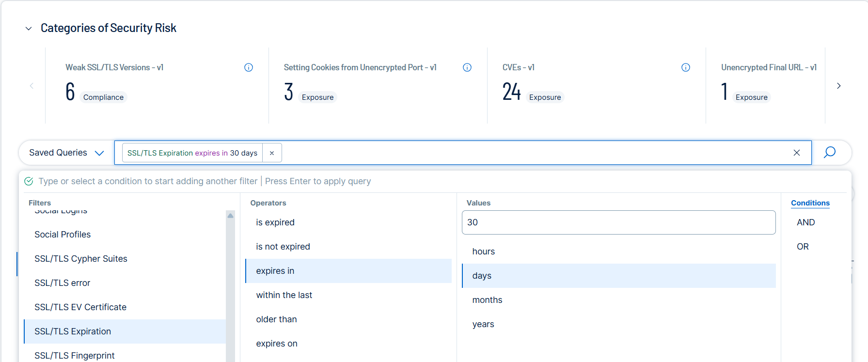Image resolution: width=868 pixels, height=362 pixels.
Task: Select 'months' as the value unit
Action: [x=487, y=300]
